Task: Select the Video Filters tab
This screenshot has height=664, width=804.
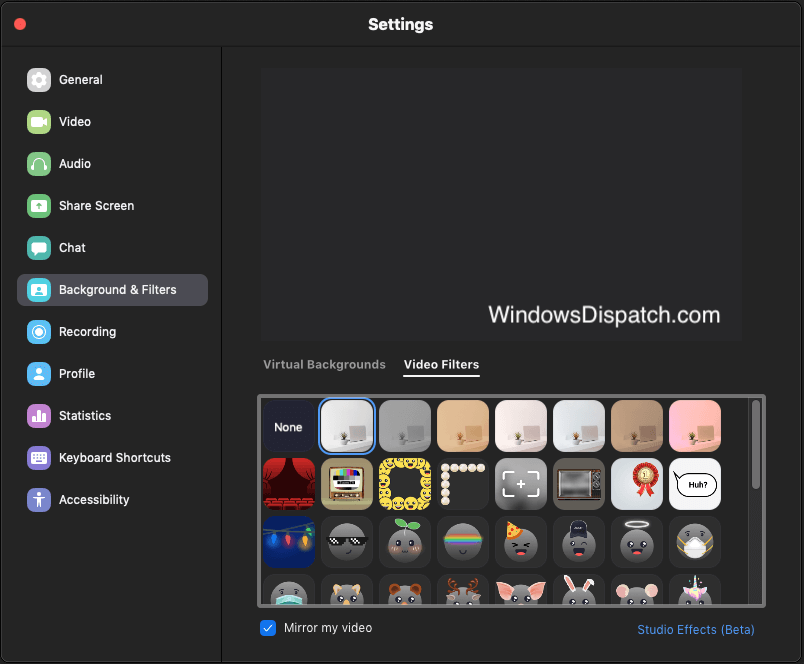Action: [x=441, y=365]
